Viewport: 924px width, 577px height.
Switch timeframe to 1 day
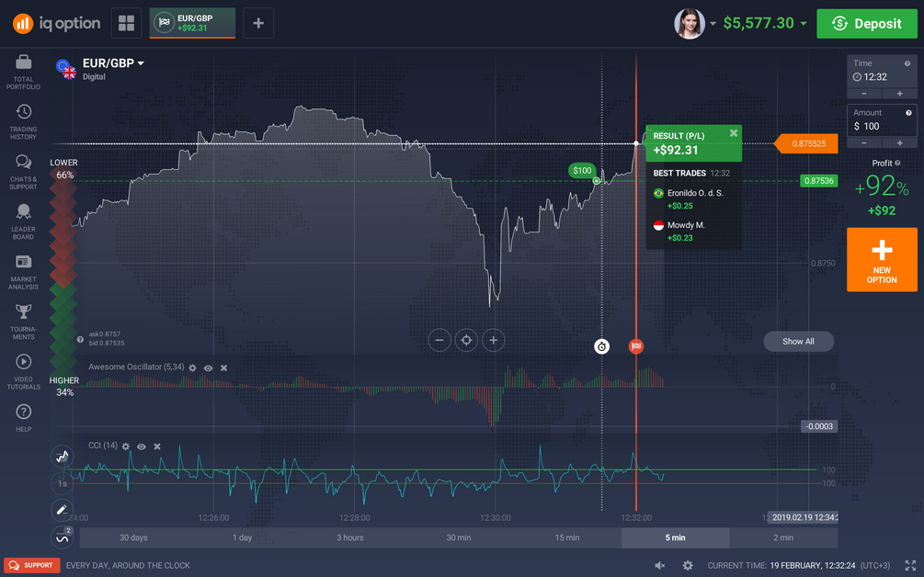[x=242, y=537]
